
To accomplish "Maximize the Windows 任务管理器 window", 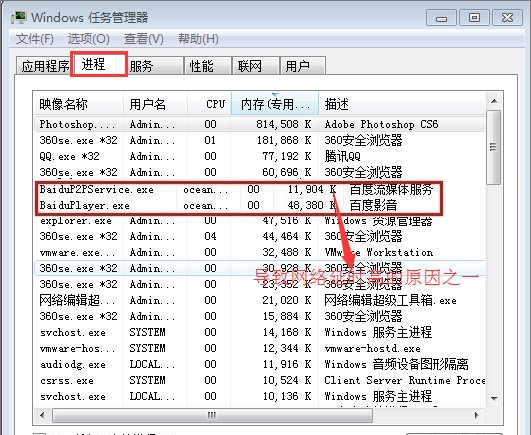I will coord(474,18).
